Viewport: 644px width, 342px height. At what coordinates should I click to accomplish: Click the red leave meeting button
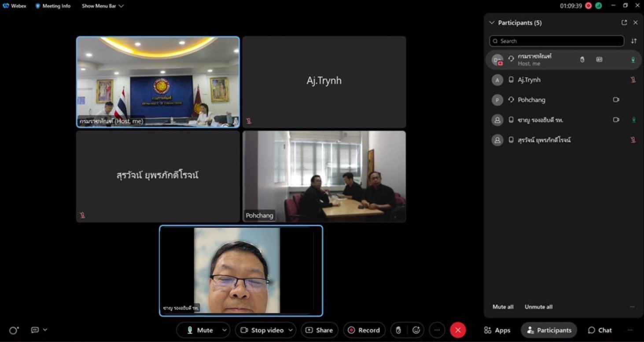pyautogui.click(x=458, y=330)
